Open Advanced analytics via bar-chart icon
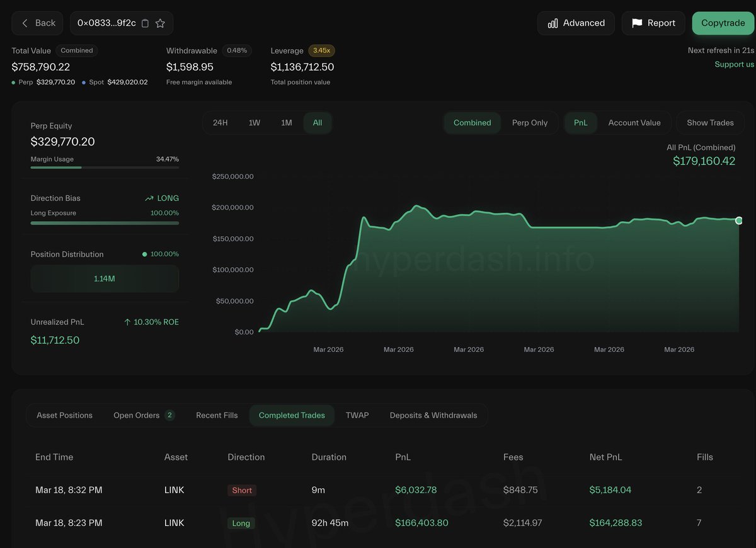The height and width of the screenshot is (548, 756). pyautogui.click(x=554, y=23)
